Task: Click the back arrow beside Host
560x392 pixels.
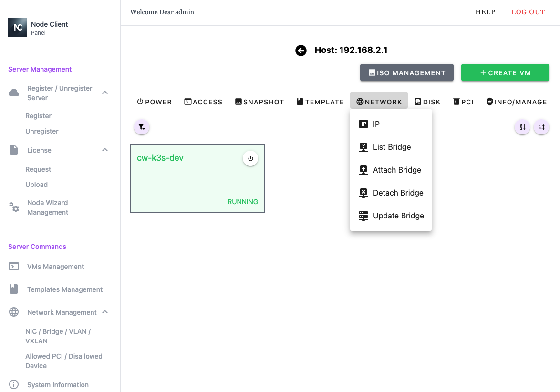Action: (x=301, y=51)
